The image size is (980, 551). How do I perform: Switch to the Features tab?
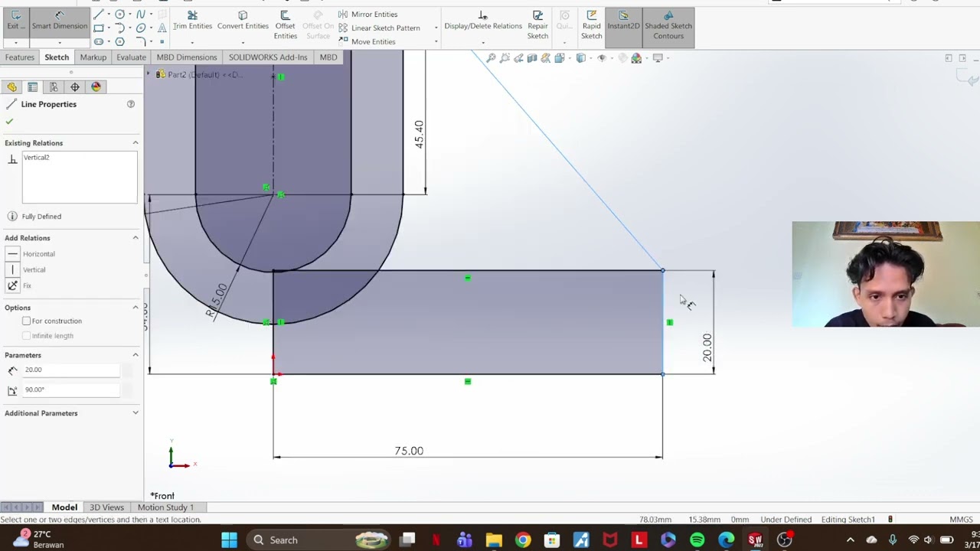coord(20,57)
